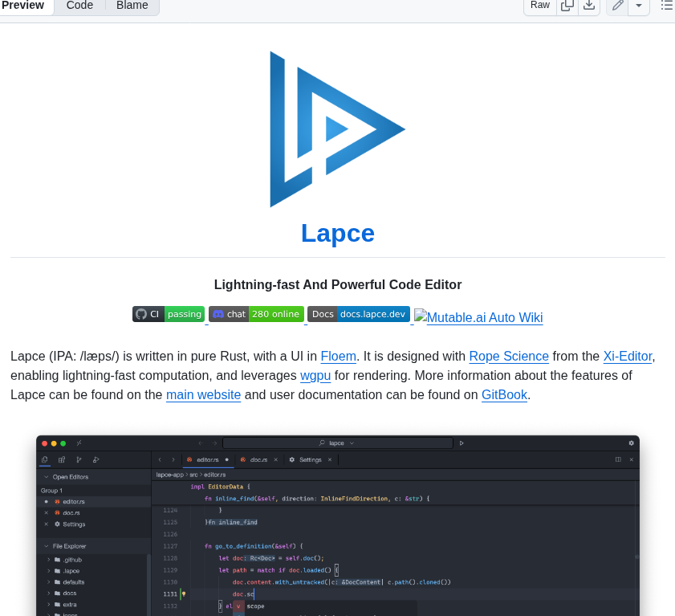Download the raw file icon
Image resolution: width=675 pixels, height=616 pixels.
coord(589,6)
